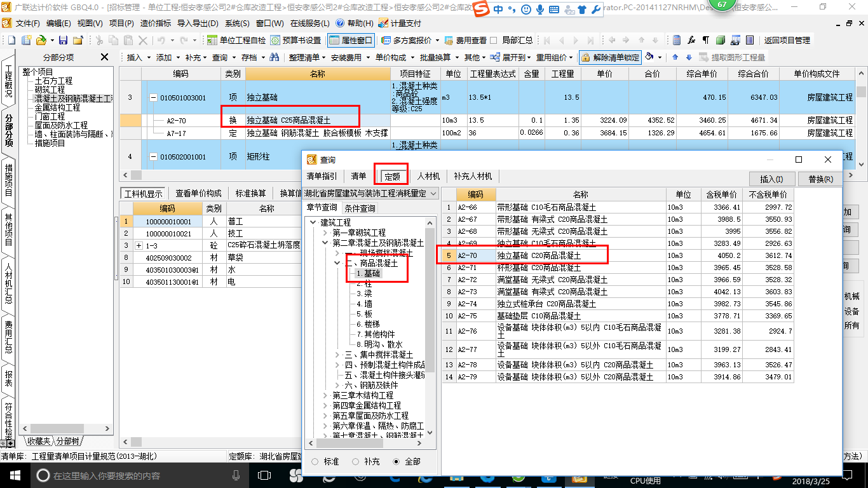Click the blue Save floppy disk icon
Viewport: 868px width, 488px height.
pyautogui.click(x=64, y=40)
